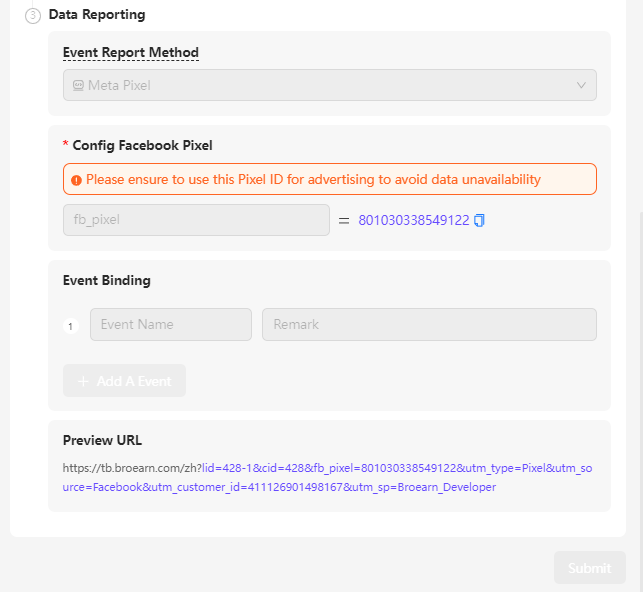
Task: Click the Data Reporting section heading
Action: click(x=97, y=15)
